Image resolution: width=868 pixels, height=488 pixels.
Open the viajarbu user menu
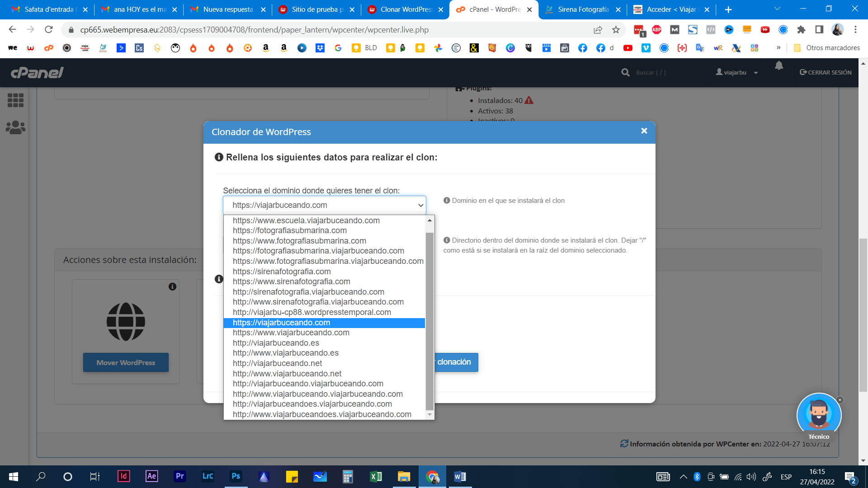point(736,72)
